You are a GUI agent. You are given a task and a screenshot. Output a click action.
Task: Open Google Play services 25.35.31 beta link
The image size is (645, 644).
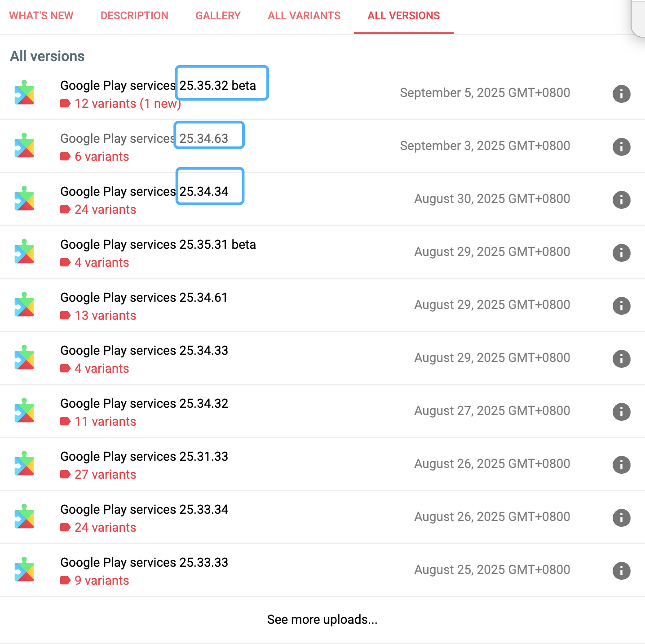tap(158, 244)
